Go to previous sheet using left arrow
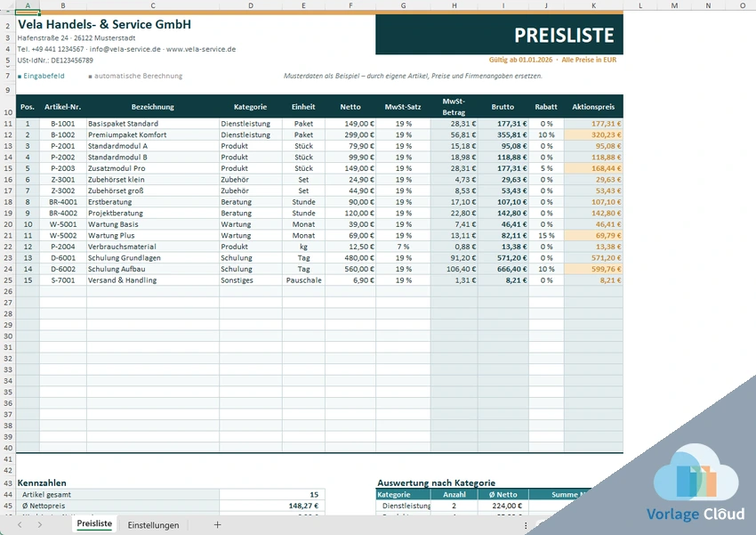This screenshot has width=756, height=535. pyautogui.click(x=20, y=525)
